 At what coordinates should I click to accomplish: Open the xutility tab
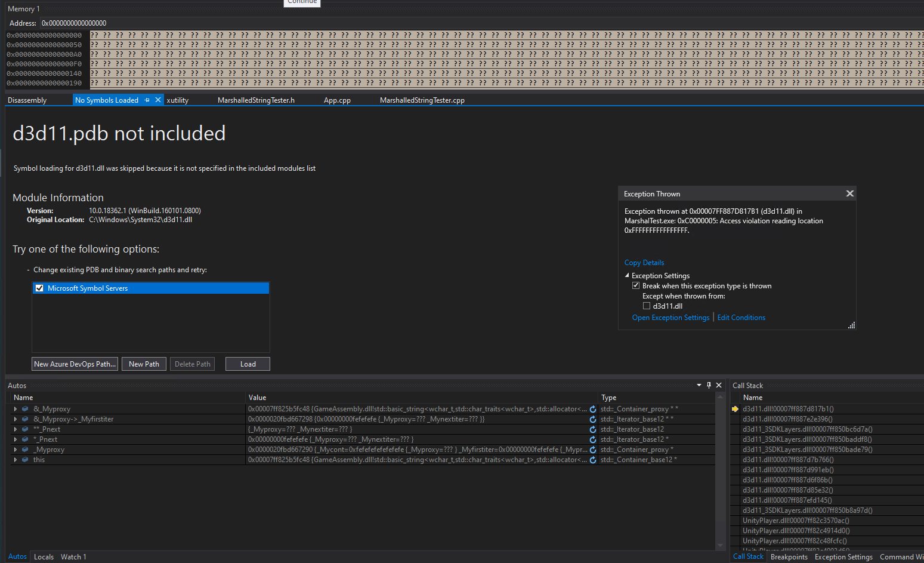coord(178,100)
